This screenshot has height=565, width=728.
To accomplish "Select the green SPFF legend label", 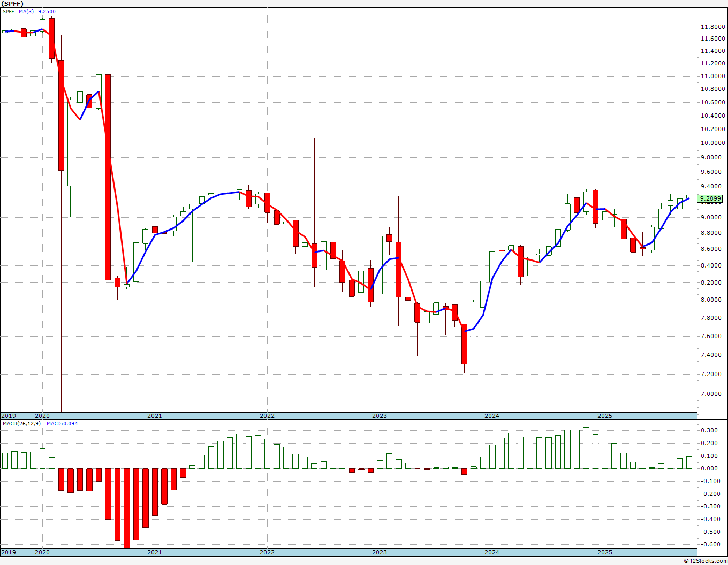I will click(9, 11).
